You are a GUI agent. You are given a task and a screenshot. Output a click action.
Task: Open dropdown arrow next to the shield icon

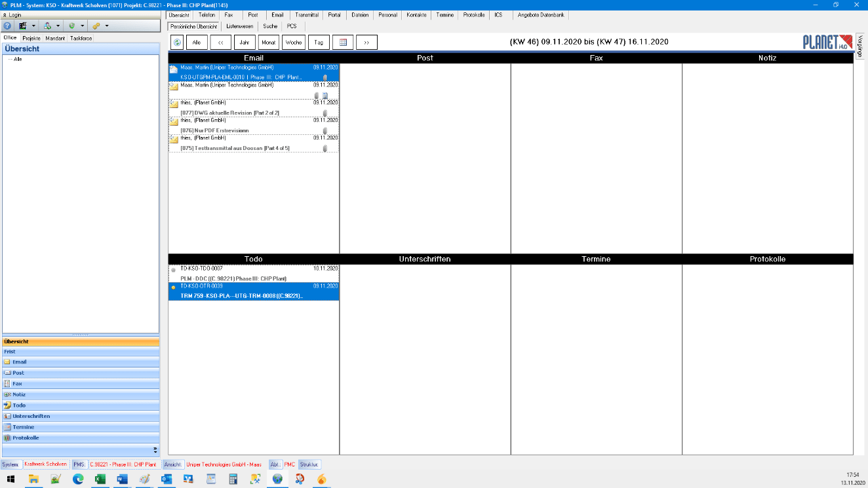pyautogui.click(x=82, y=26)
